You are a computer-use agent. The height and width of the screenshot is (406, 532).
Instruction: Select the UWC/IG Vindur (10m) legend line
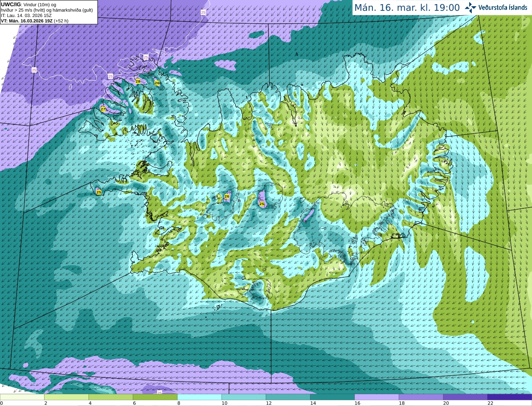coord(28,5)
